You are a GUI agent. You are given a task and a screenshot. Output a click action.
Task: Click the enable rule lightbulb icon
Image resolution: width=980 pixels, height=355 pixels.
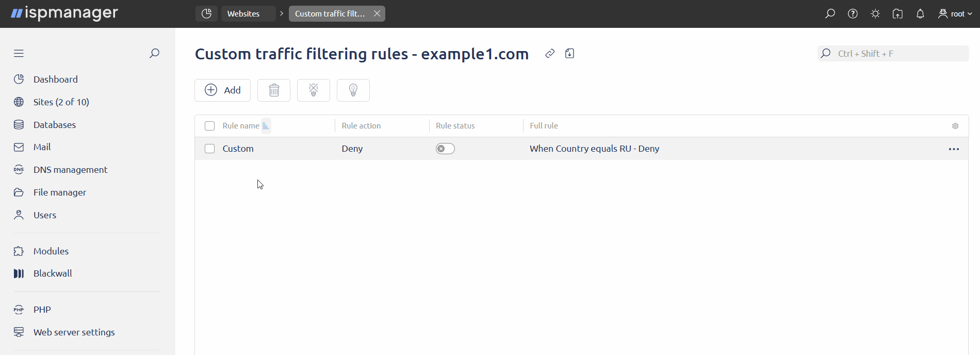pos(353,90)
